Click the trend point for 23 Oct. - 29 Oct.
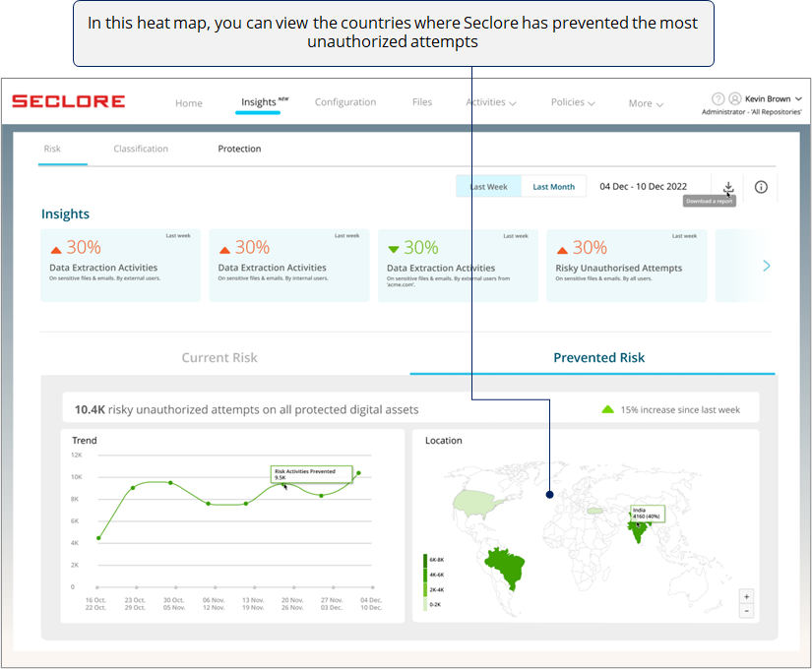Viewport: 812px width, 669px height. pos(133,488)
